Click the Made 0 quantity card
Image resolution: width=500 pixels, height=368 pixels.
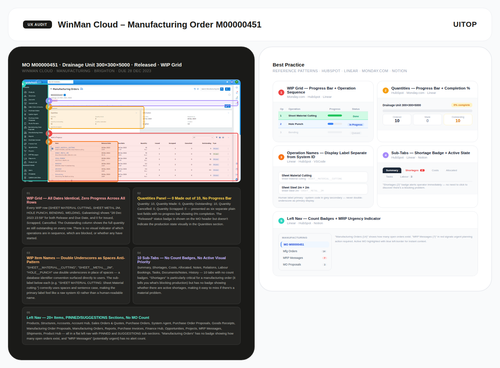coord(427,119)
